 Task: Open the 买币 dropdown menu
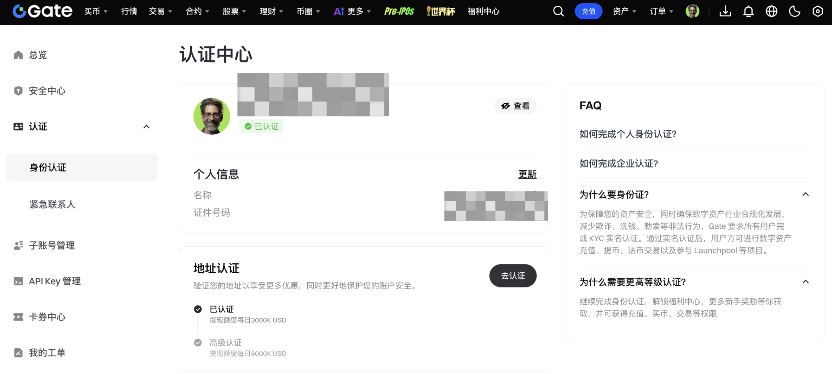96,11
